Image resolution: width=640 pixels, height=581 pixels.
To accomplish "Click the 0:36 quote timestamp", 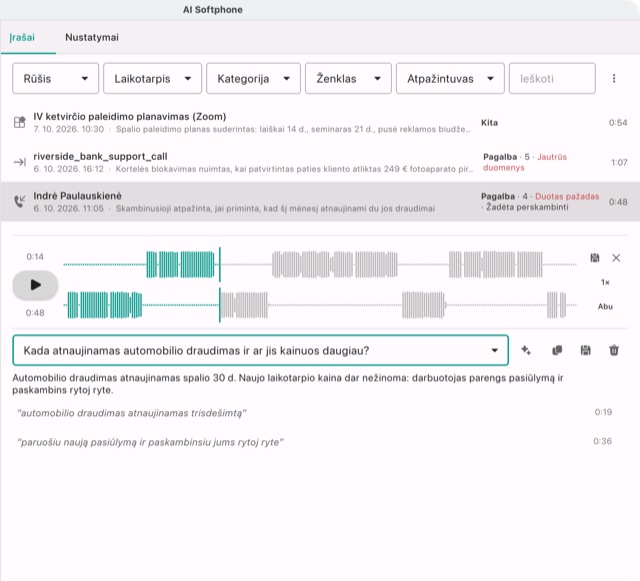I will pos(602,441).
